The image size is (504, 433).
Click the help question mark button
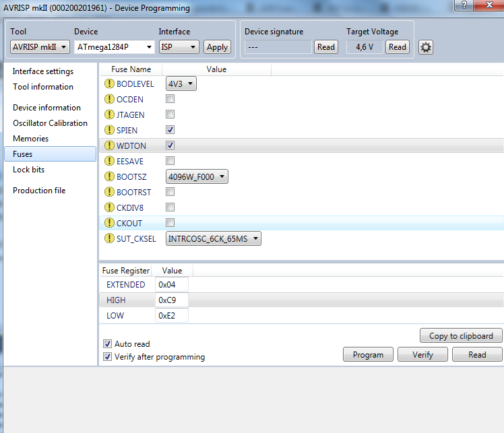coord(464,5)
